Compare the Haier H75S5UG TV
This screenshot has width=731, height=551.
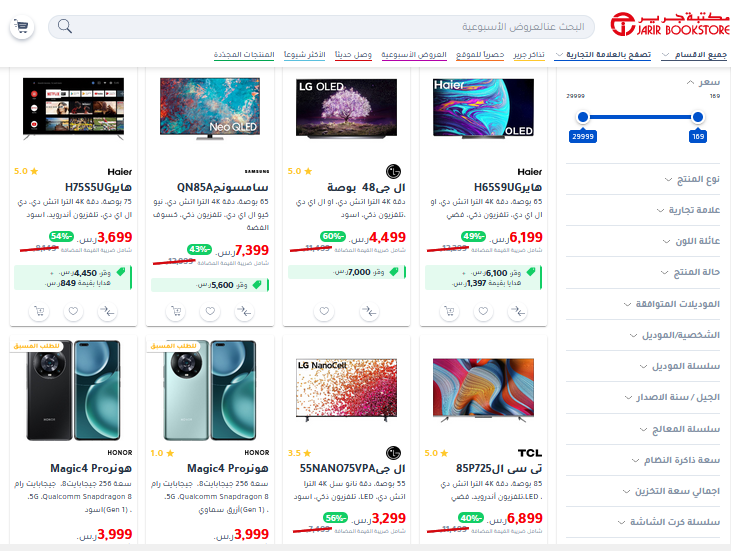107,311
